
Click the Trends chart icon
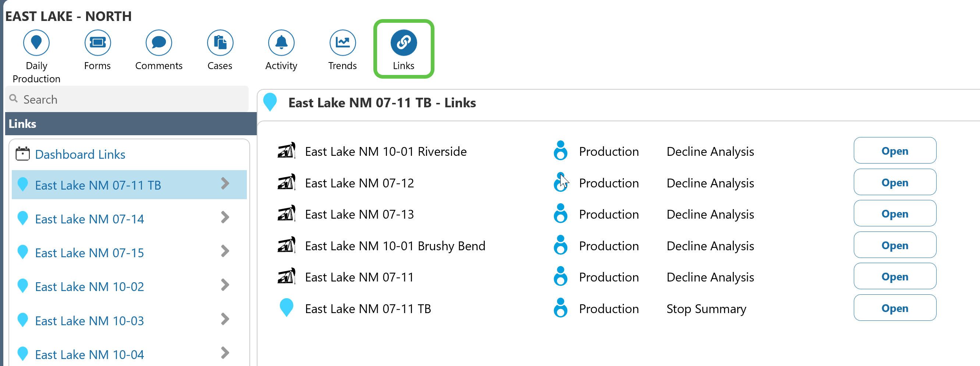[x=342, y=43]
